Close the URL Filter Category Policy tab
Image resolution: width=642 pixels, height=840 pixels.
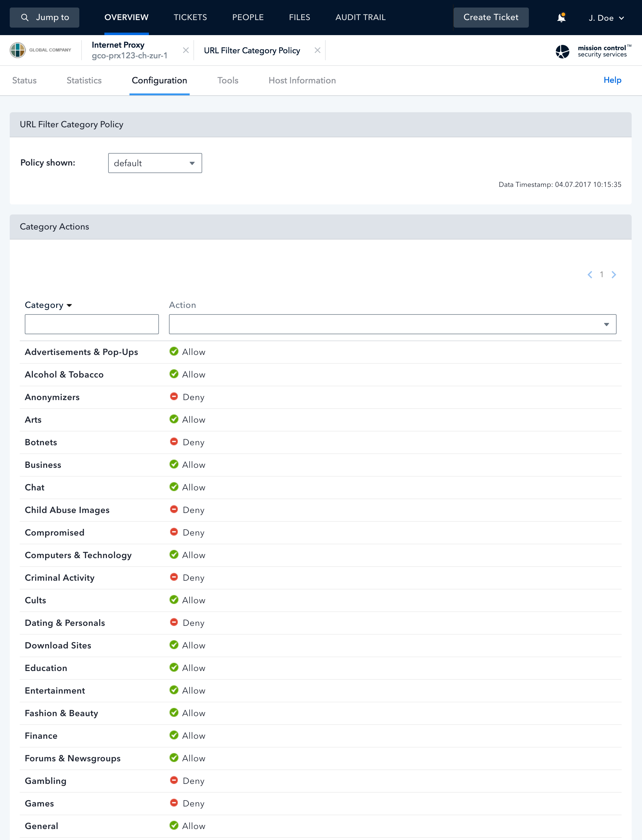(317, 50)
